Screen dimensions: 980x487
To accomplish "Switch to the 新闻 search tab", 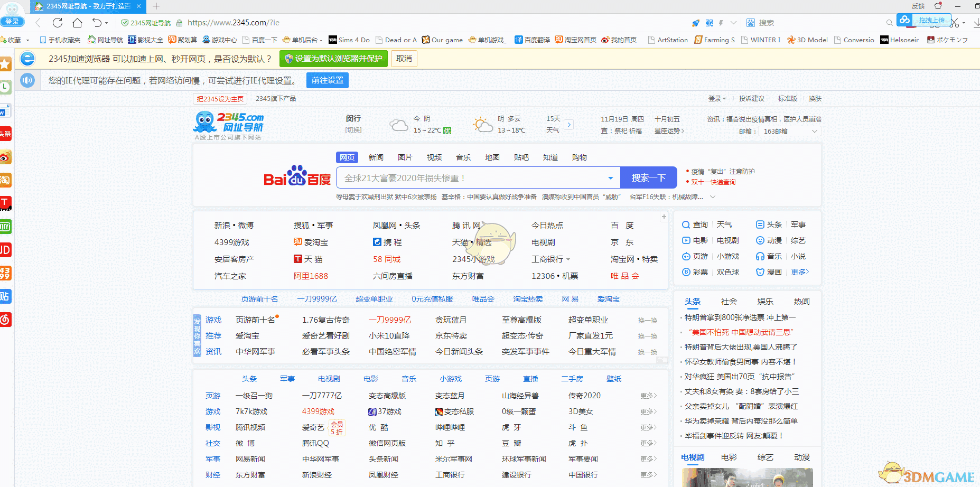I will coord(376,157).
